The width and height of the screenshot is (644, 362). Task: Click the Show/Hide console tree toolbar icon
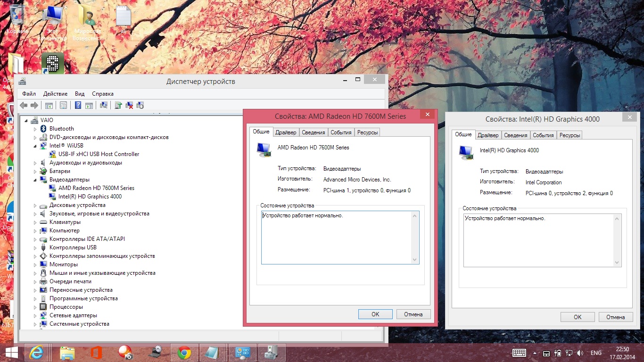(x=49, y=105)
